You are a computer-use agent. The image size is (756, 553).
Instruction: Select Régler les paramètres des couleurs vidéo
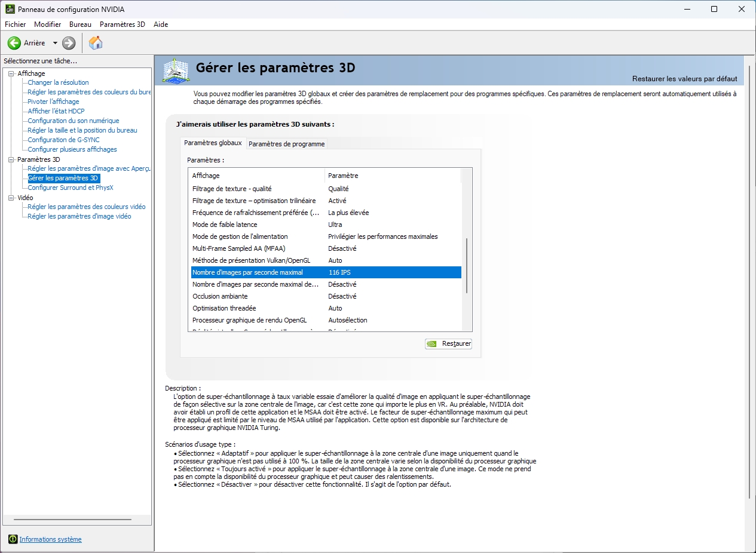pos(87,207)
